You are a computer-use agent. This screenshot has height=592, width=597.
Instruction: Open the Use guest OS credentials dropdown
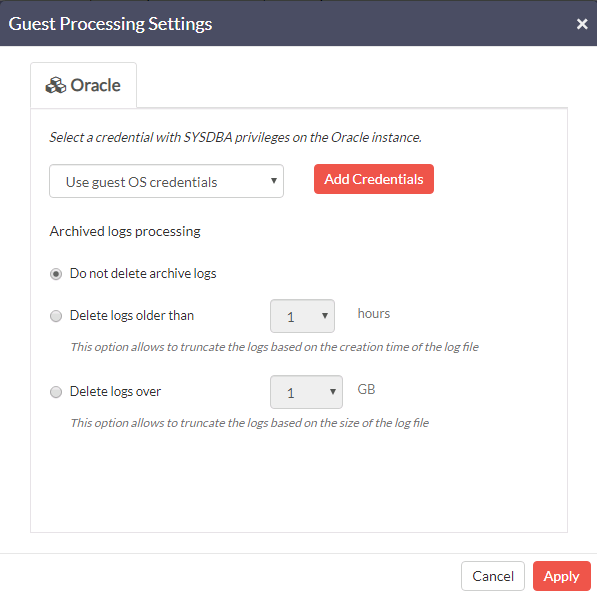coord(166,181)
